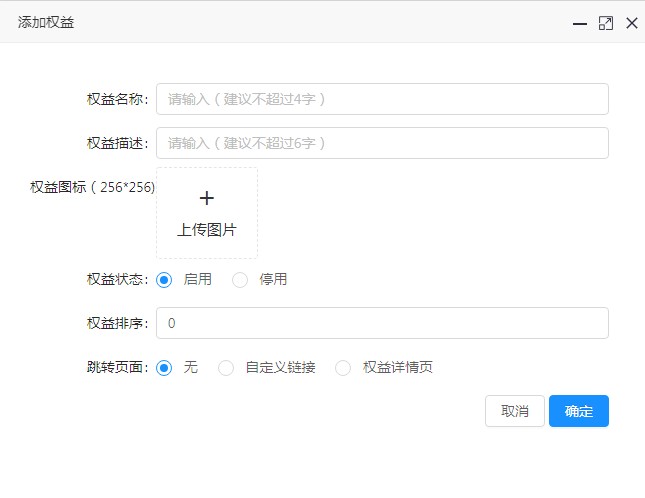645x498 pixels.
Task: Minimize the 添加权益 dialog
Action: (580, 23)
